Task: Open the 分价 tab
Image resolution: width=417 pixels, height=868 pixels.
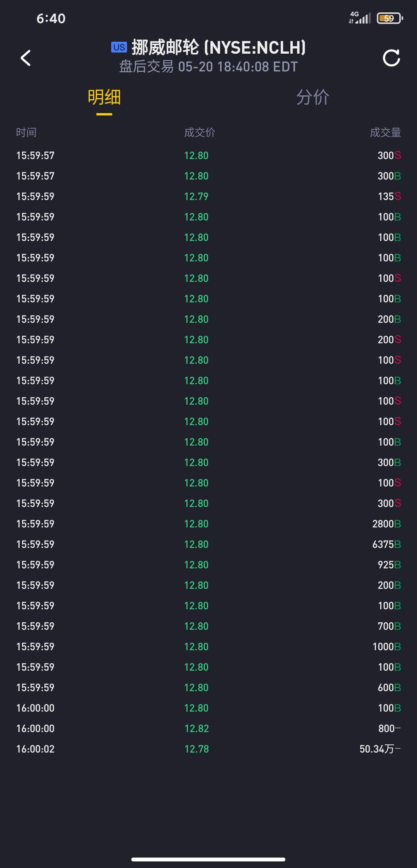Action: (x=312, y=97)
